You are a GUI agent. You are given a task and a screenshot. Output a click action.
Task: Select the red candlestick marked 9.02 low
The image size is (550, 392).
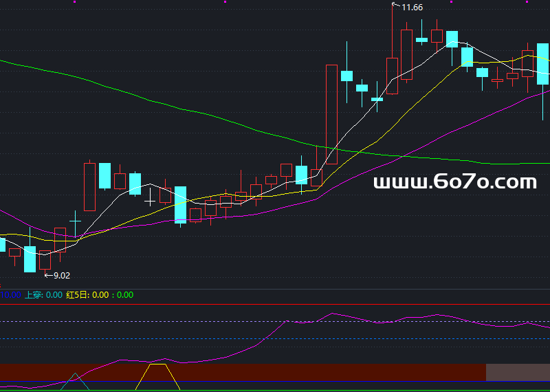(45, 260)
